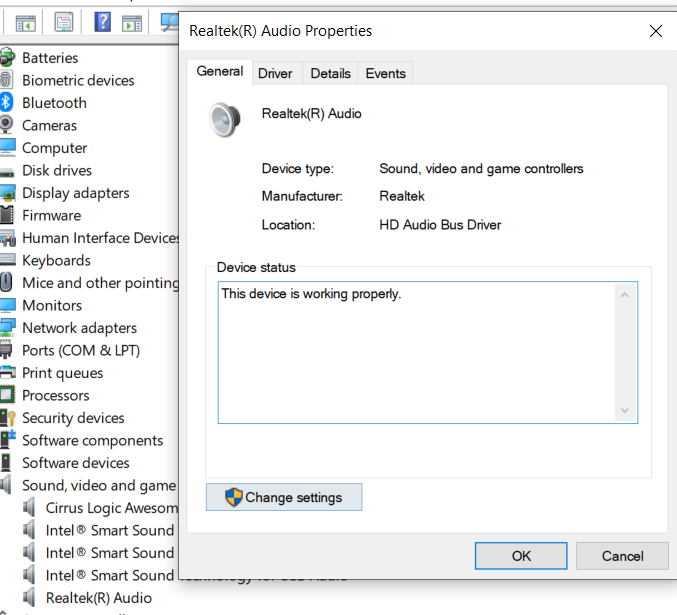This screenshot has width=677, height=615.
Task: Select Security devices tree item
Action: pos(73,418)
